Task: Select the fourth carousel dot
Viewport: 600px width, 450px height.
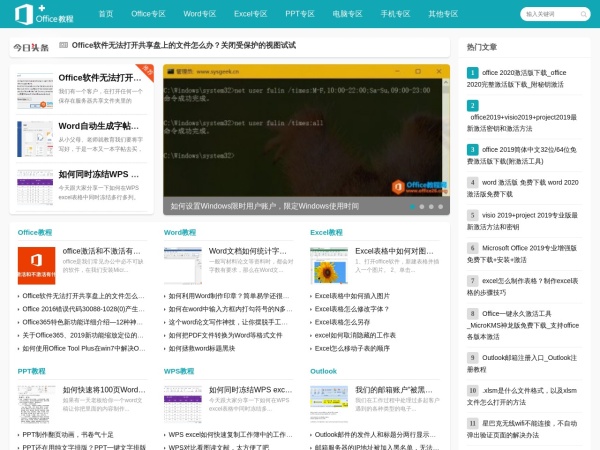Action: click(440, 207)
